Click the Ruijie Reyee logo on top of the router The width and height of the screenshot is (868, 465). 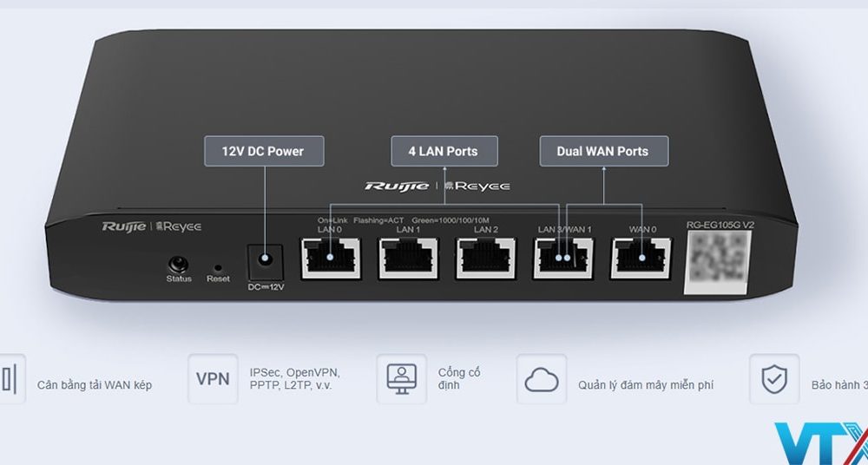pyautogui.click(x=437, y=186)
